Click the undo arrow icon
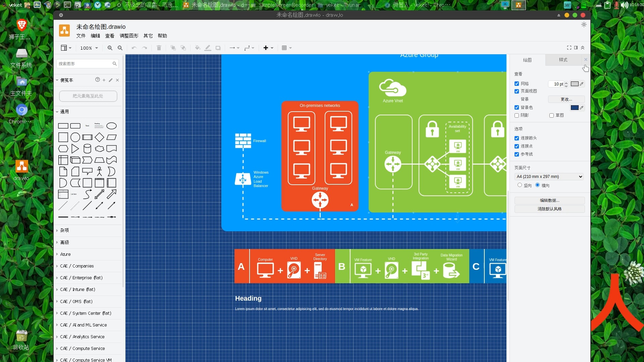 (x=134, y=48)
